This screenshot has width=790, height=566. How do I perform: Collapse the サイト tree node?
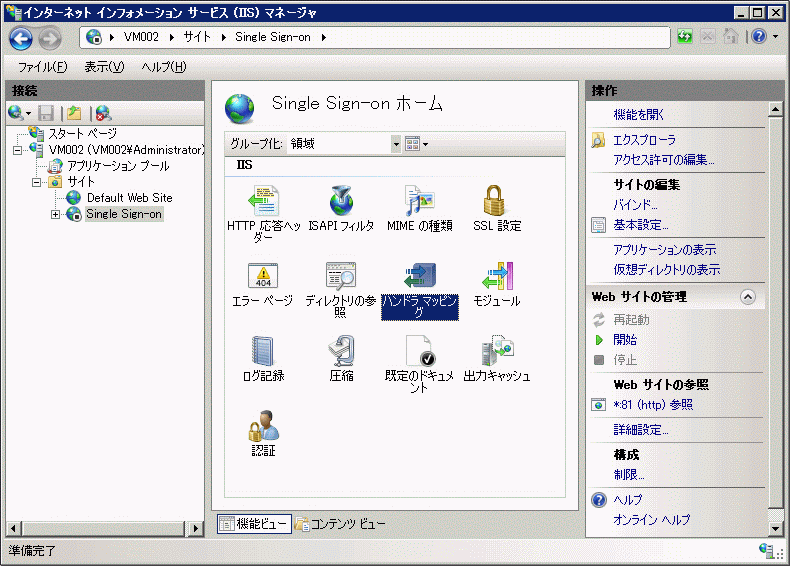pyautogui.click(x=36, y=182)
